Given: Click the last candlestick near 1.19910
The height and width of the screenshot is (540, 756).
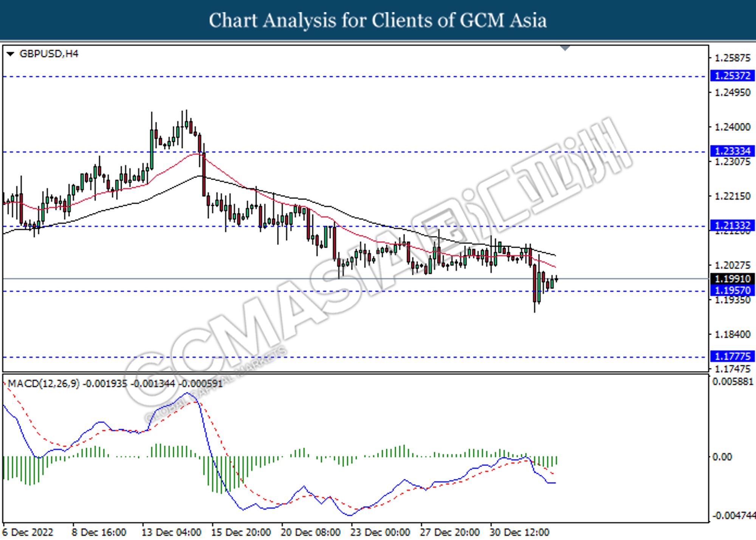Looking at the screenshot, I should [x=556, y=279].
